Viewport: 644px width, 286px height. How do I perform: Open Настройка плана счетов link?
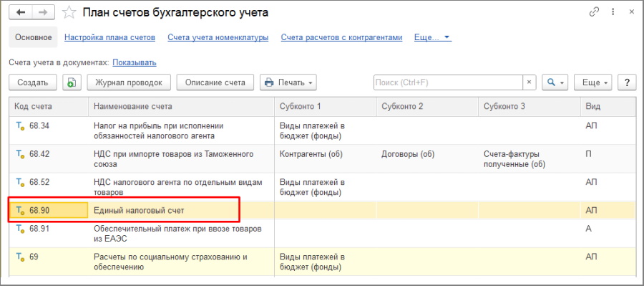109,37
